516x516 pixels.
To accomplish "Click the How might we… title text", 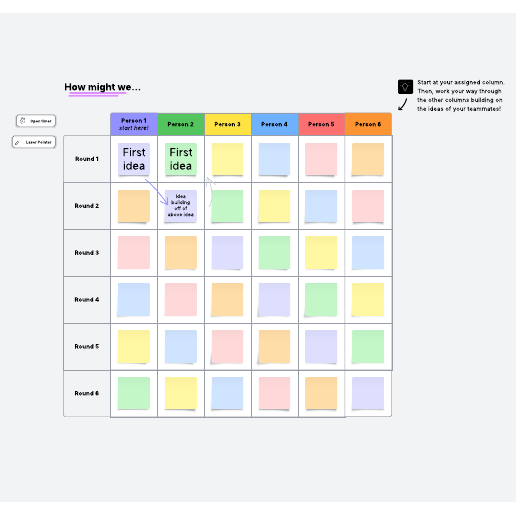I will click(x=102, y=87).
